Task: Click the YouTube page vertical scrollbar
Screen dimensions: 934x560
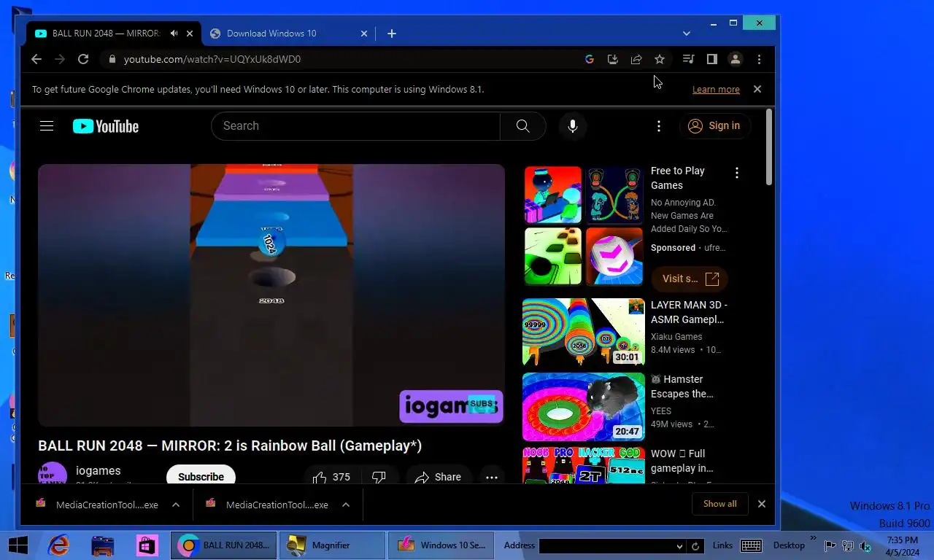Action: 769,148
